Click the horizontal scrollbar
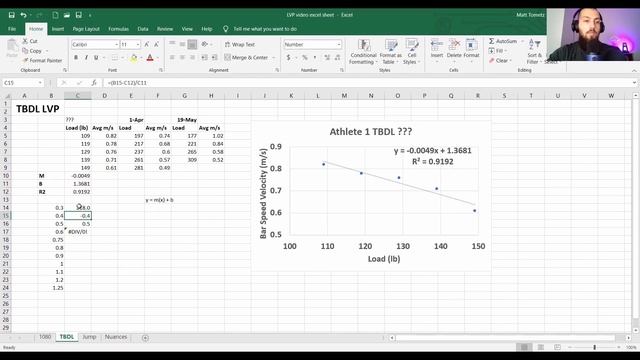Screen dimensions: 640x360 [505, 338]
